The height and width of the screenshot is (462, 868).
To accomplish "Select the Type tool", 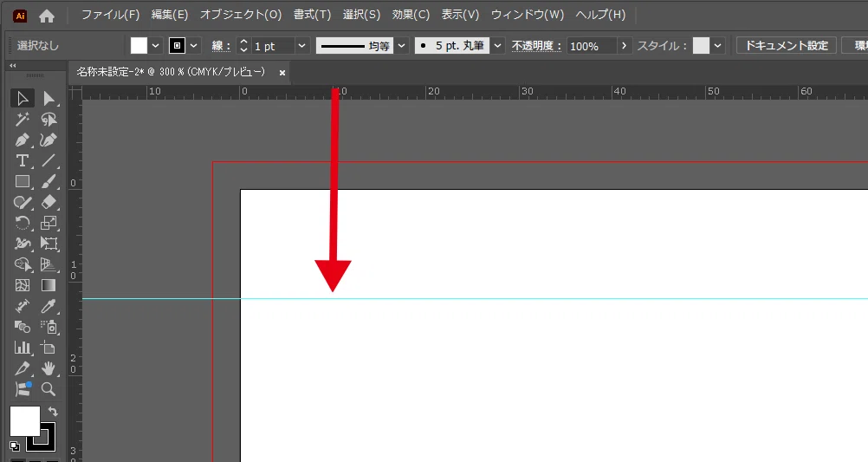I will point(23,160).
